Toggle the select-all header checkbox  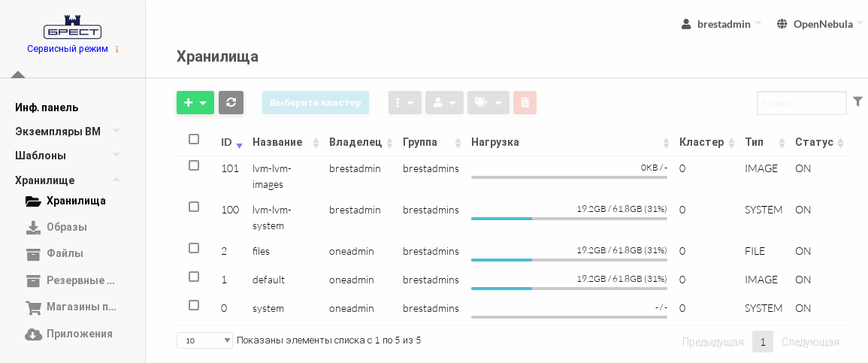pyautogui.click(x=194, y=139)
